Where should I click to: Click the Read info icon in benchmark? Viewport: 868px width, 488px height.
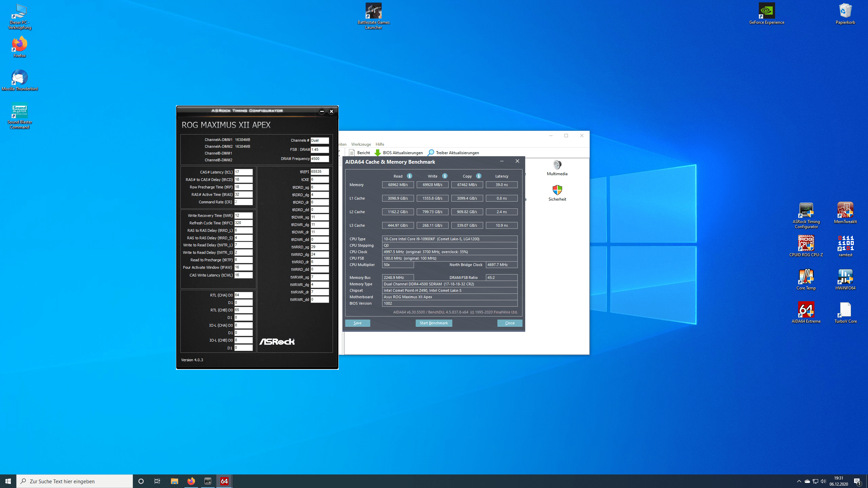point(410,176)
